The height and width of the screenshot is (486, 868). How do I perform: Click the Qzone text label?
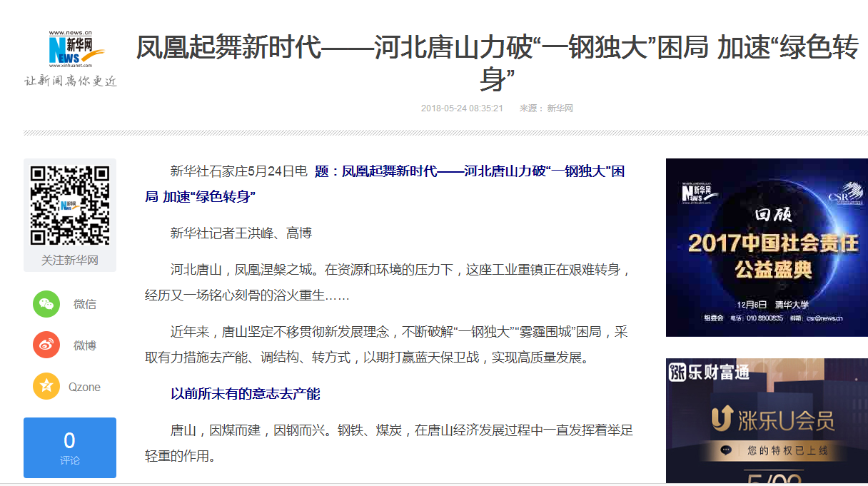84,387
